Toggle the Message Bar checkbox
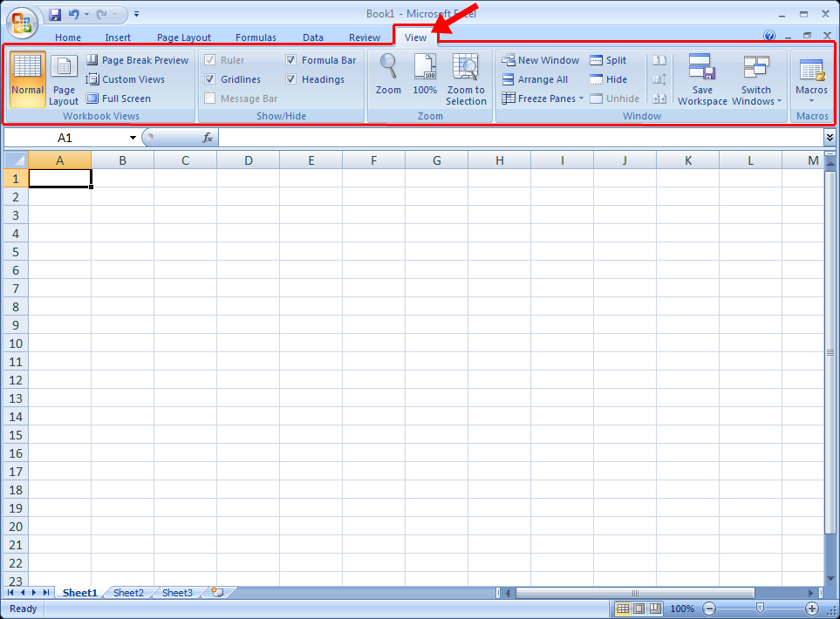This screenshot has width=840, height=619. (210, 99)
